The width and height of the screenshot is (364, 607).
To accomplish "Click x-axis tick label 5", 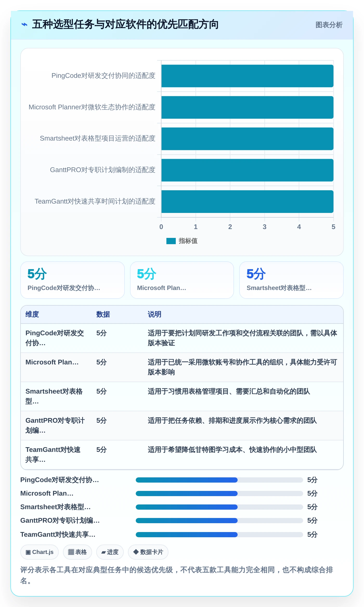I will (333, 227).
